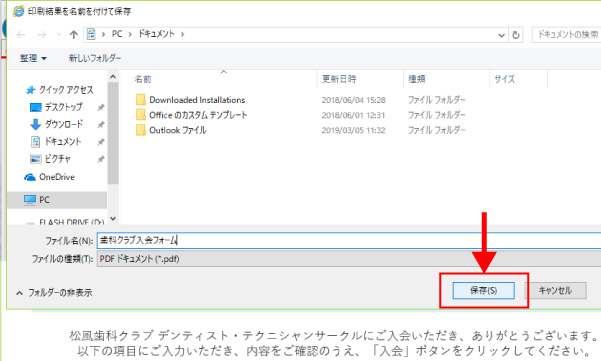Click the Downloaded Installations folder name
The image size is (601, 361).
coord(197,100)
